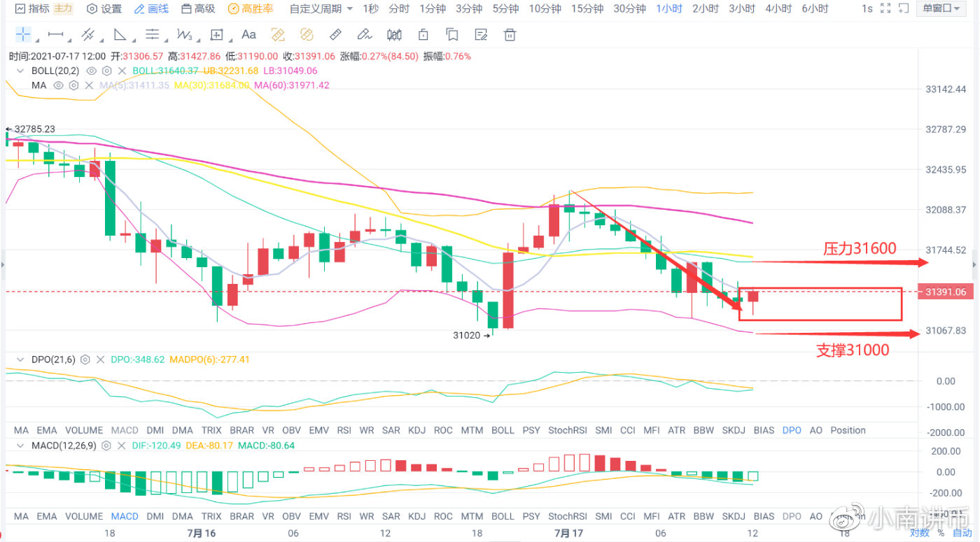Image resolution: width=980 pixels, height=542 pixels.
Task: Select the triangle angle drawing tool
Action: (120, 34)
